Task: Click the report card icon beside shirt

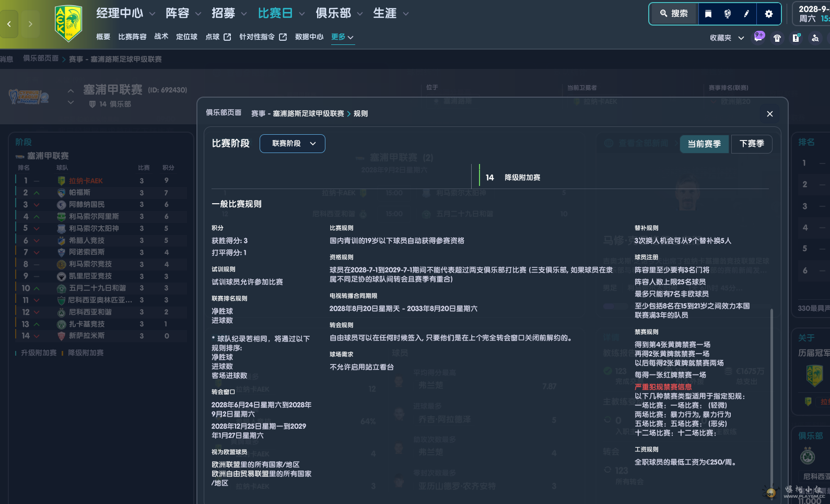Action: [796, 38]
